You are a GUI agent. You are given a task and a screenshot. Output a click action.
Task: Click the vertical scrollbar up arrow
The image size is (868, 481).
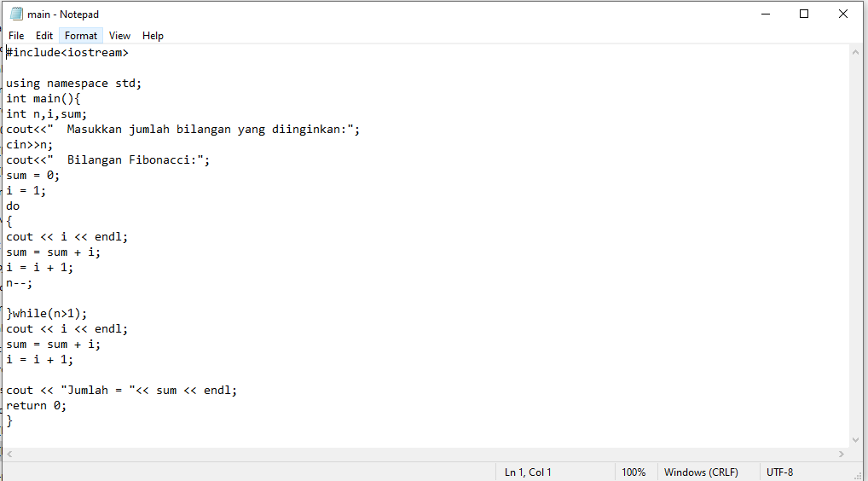click(x=856, y=52)
